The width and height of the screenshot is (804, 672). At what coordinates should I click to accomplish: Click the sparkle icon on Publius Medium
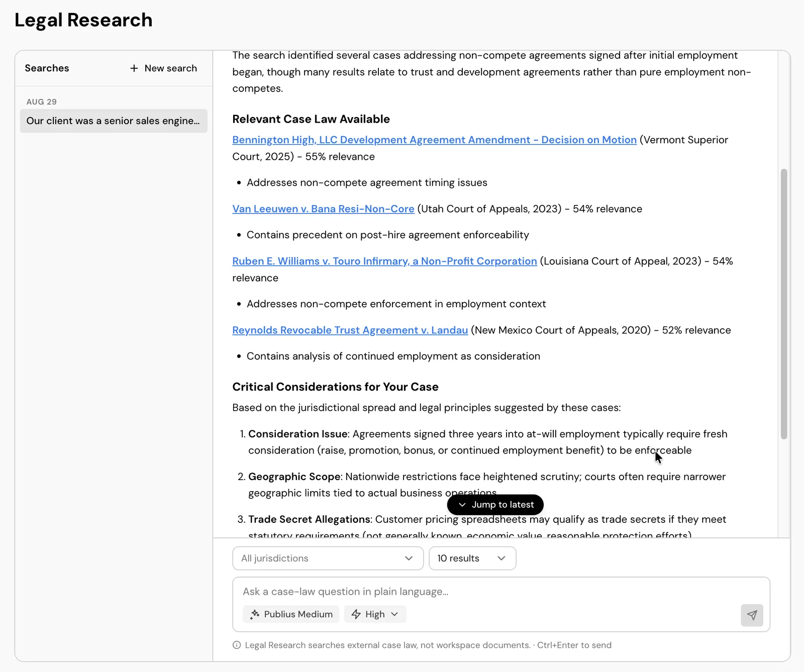(x=255, y=614)
